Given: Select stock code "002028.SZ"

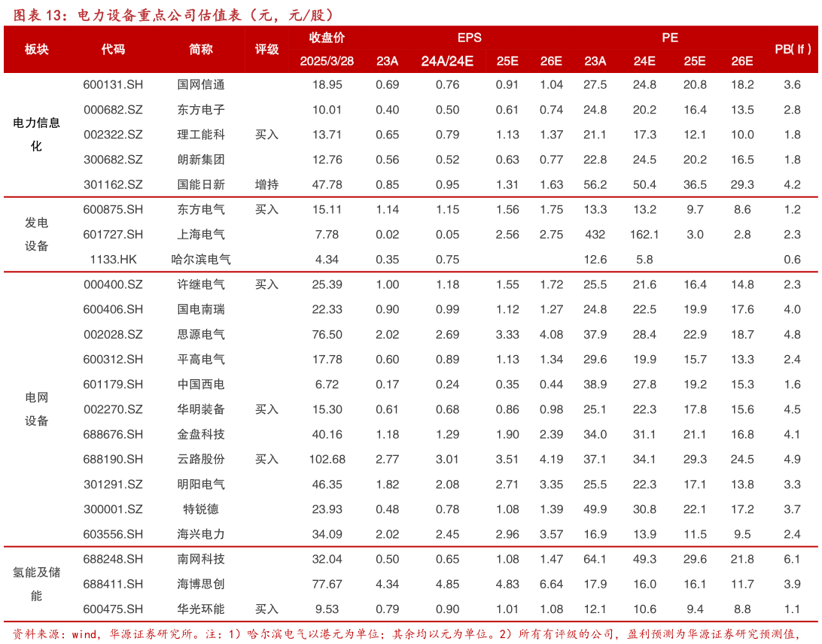Looking at the screenshot, I should (x=113, y=334).
